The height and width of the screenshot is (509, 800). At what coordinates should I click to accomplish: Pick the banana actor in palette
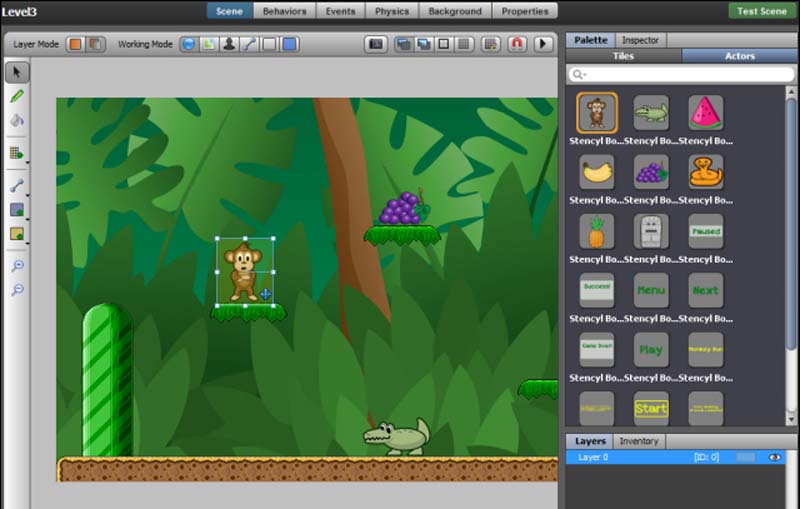coord(597,171)
